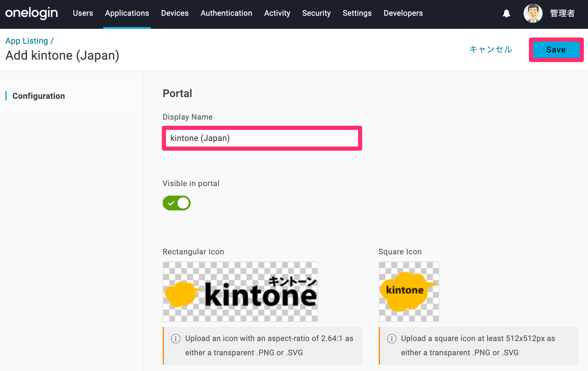Click the Display Name label
Image resolution: width=588 pixels, height=371 pixels.
click(x=188, y=117)
